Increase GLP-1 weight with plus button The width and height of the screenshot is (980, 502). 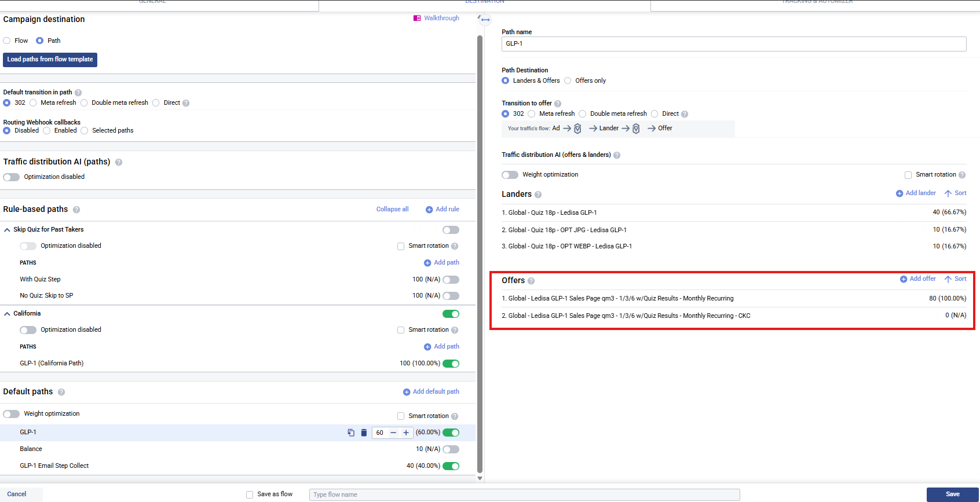coord(406,433)
